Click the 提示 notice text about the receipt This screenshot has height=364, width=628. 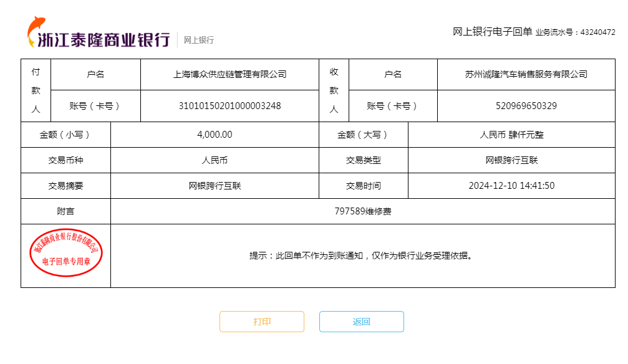pos(360,256)
